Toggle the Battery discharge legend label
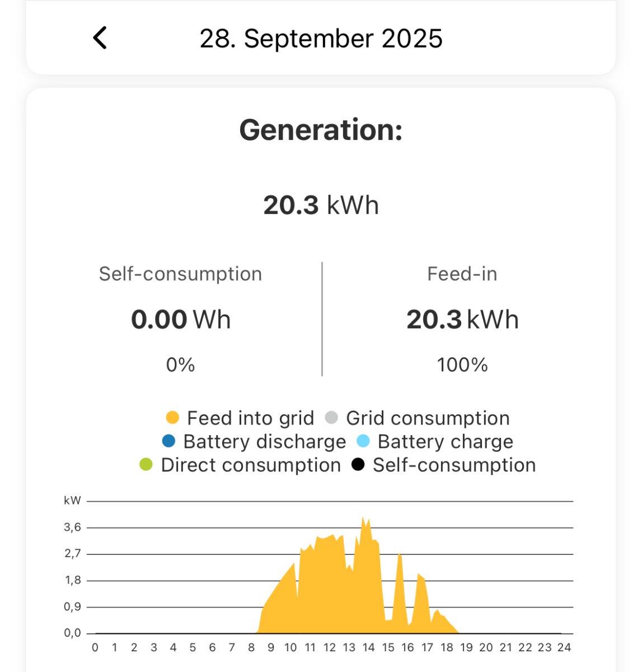This screenshot has width=642, height=672. [264, 442]
